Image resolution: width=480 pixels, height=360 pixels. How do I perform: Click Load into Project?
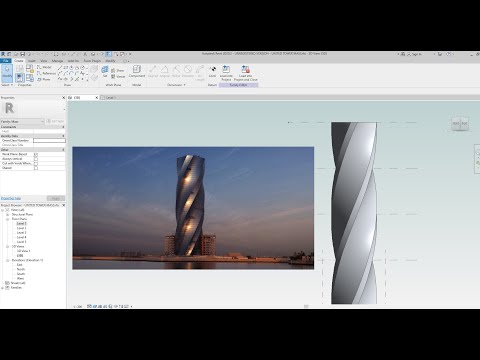click(x=226, y=73)
